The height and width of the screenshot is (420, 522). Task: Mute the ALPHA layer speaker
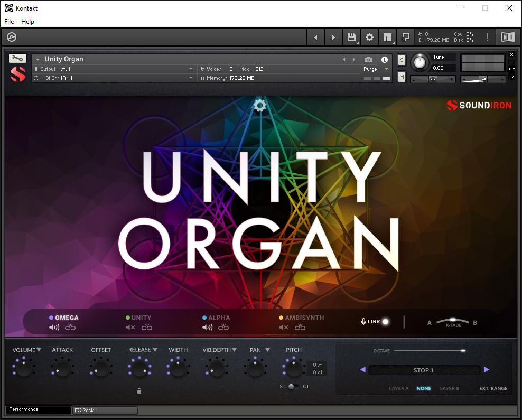(208, 328)
